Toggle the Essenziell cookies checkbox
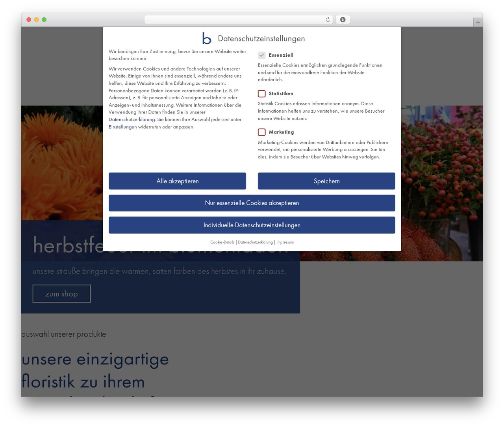504x427 pixels. point(262,55)
